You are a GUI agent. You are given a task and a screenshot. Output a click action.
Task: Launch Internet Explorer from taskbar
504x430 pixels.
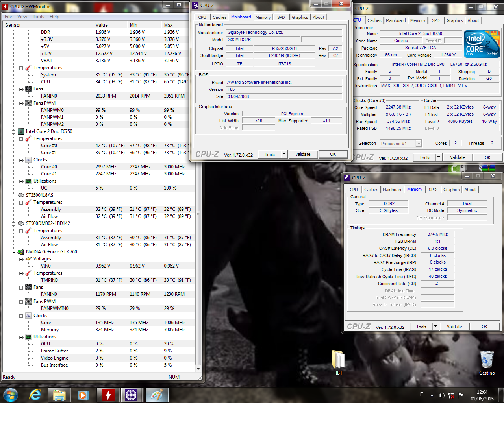(35, 395)
